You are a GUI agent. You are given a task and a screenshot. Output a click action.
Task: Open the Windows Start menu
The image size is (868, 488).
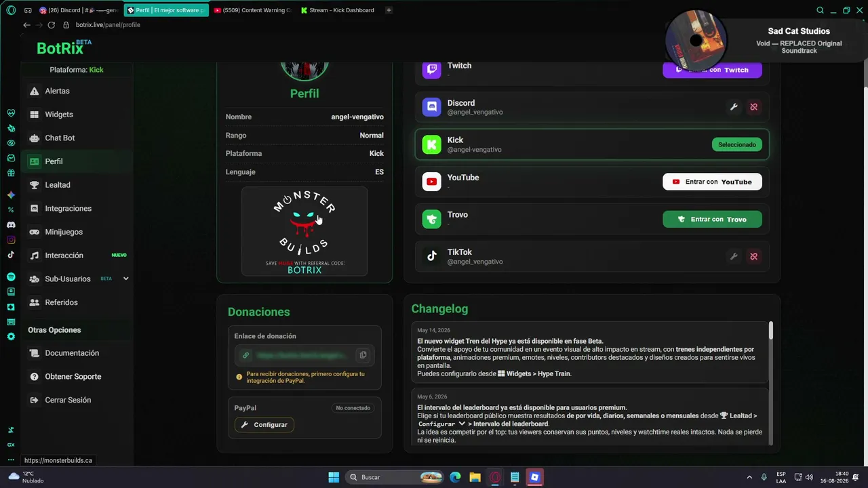pos(334,477)
